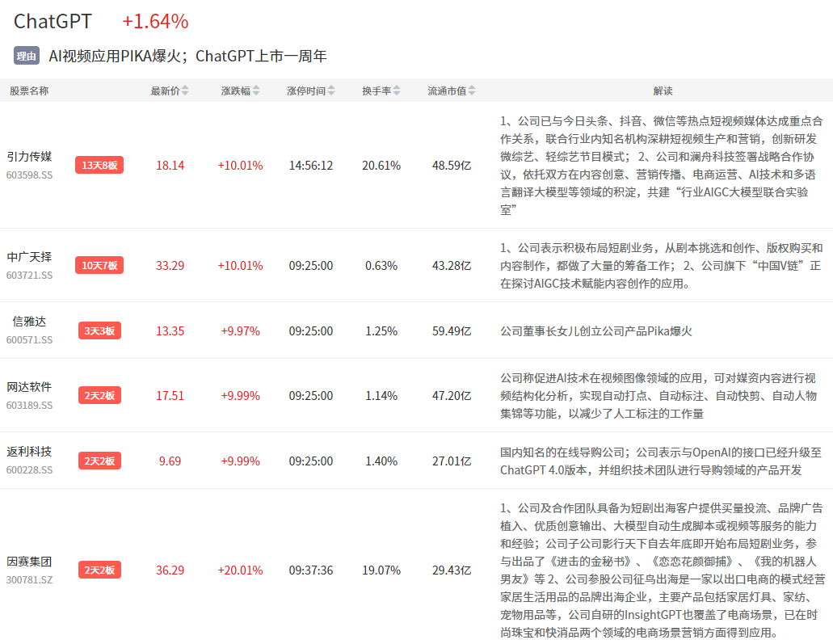This screenshot has width=833, height=644.
Task: Sort by 流通市值 column arrows
Action: click(x=472, y=90)
